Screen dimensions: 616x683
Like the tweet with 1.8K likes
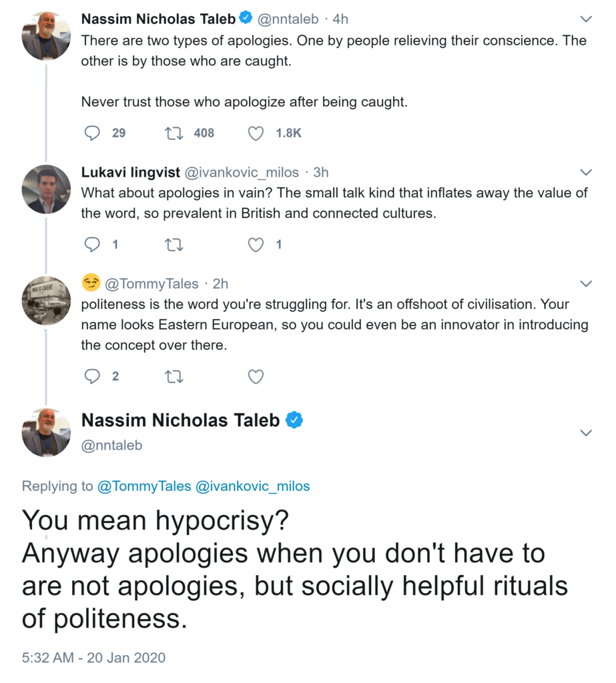tap(256, 133)
